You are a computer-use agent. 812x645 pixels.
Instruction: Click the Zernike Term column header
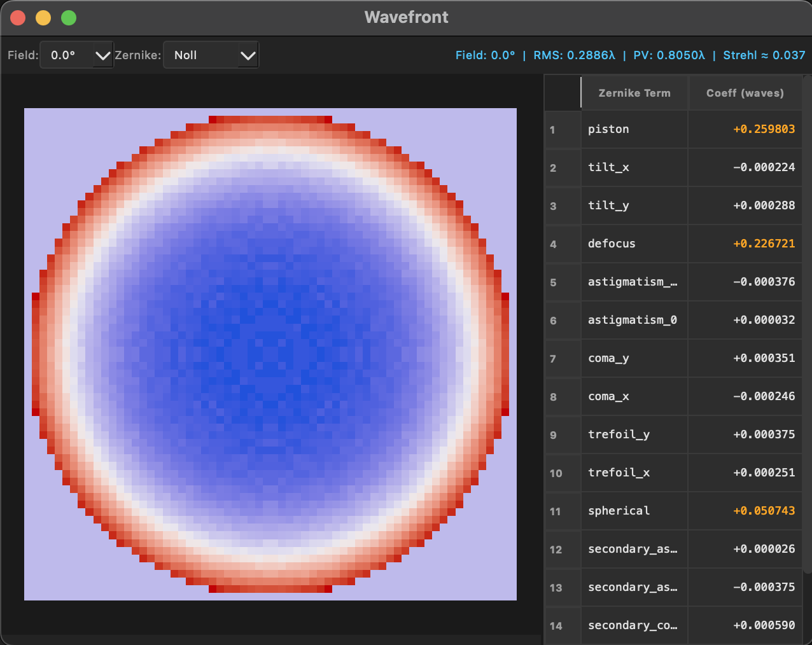click(634, 93)
